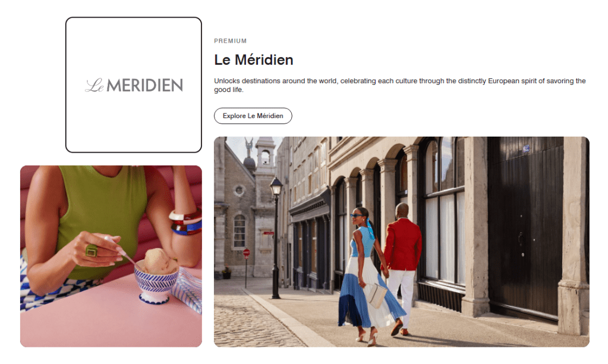Open the couple walking street photo
The image size is (608, 364).
click(401, 242)
